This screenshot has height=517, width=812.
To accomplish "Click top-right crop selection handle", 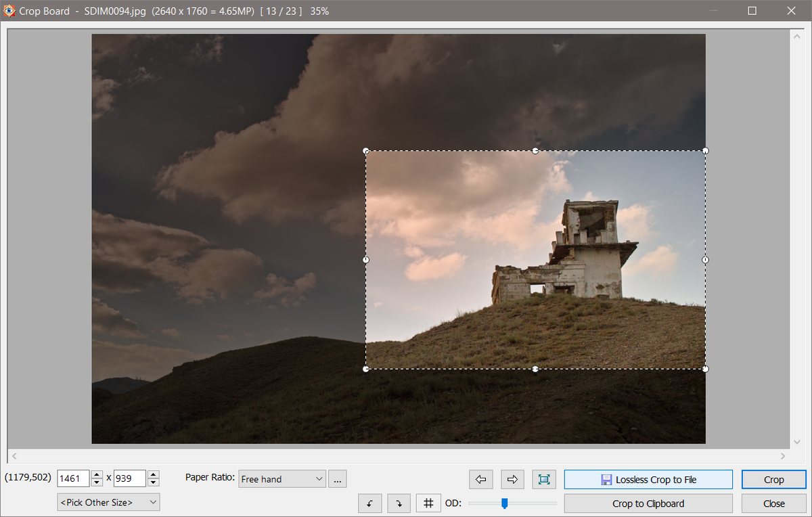I will click(705, 150).
